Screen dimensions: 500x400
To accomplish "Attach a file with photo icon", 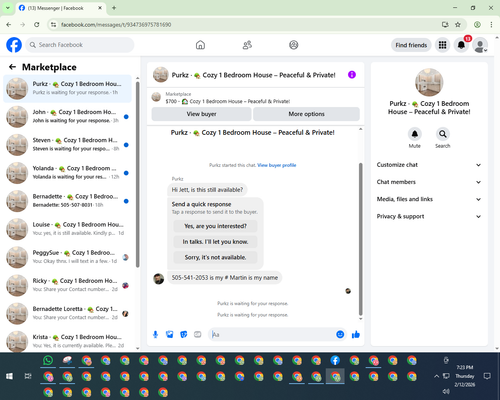I will (170, 334).
